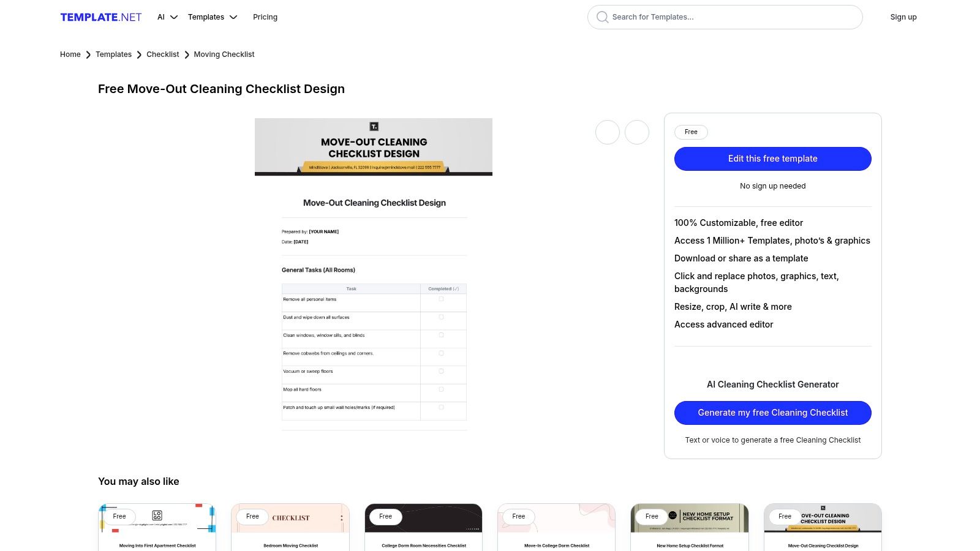Screen dimensions: 980x551
Task: Check the Vacuum or sweep floors box
Action: tap(441, 371)
